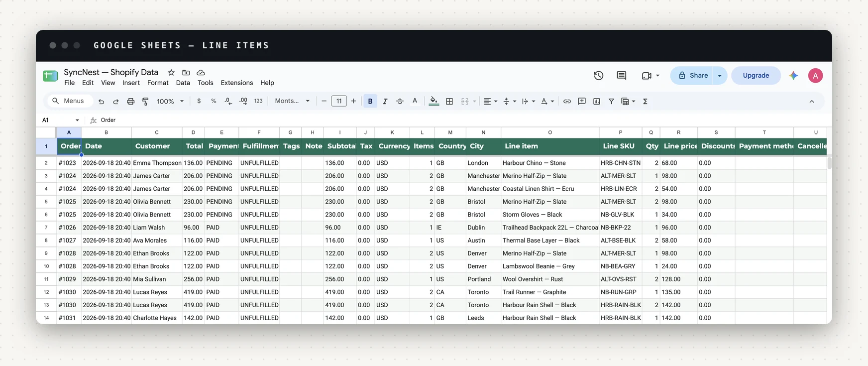
Task: Add comment icon in toolbar
Action: 582,101
